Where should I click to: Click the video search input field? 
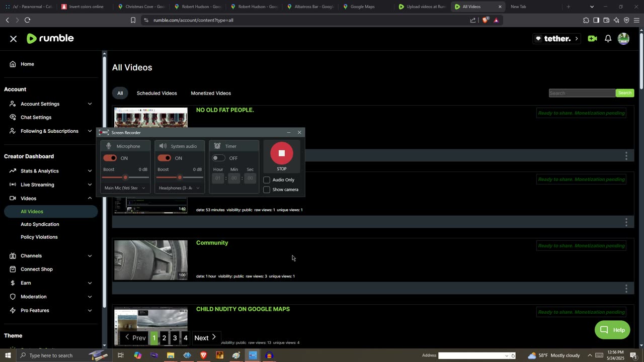pyautogui.click(x=582, y=93)
